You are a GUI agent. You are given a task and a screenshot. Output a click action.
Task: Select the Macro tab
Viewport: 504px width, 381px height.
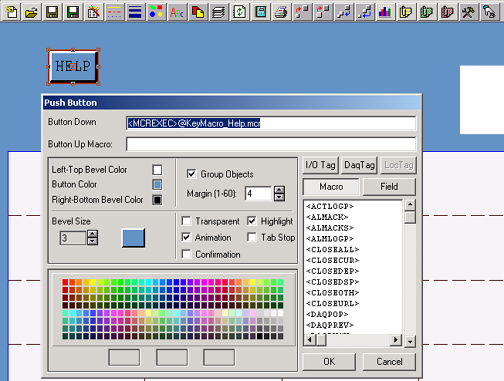coord(331,187)
